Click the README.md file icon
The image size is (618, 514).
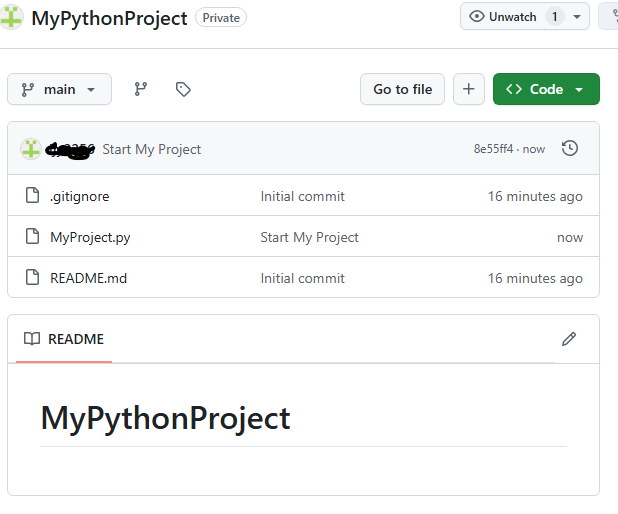pos(32,277)
